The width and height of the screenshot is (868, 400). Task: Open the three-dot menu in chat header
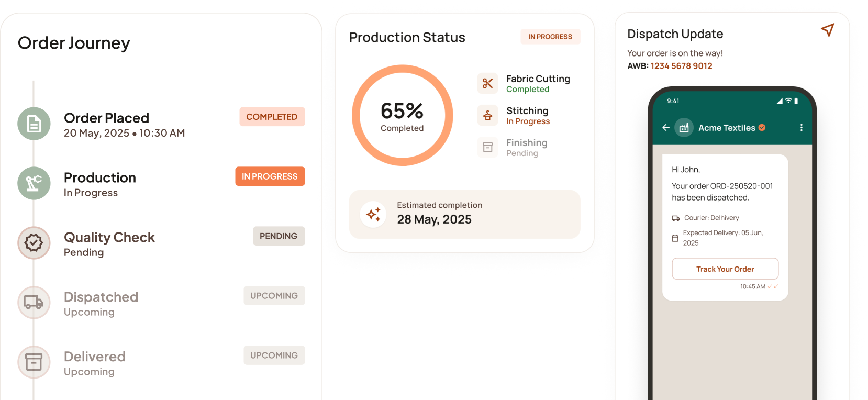802,127
